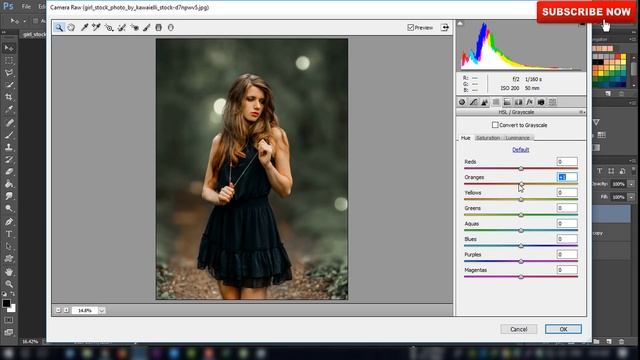Select Photoshop's Lasso tool

(9, 73)
